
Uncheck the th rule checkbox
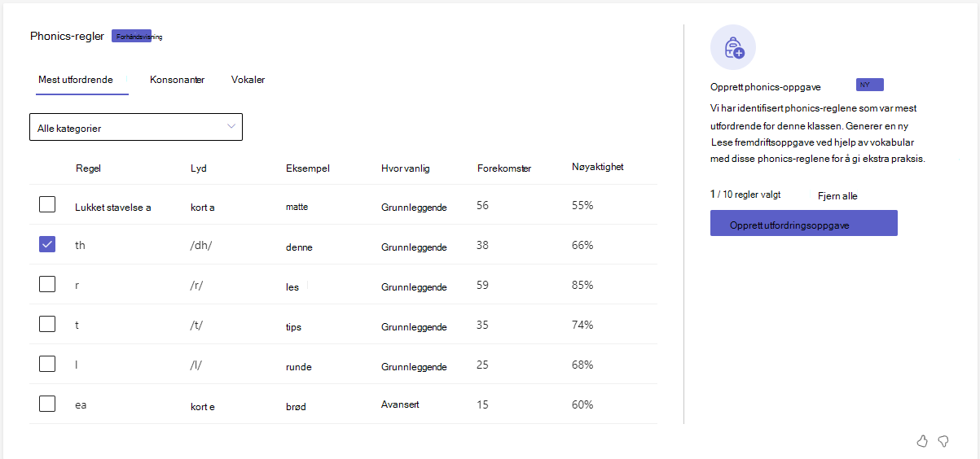47,244
